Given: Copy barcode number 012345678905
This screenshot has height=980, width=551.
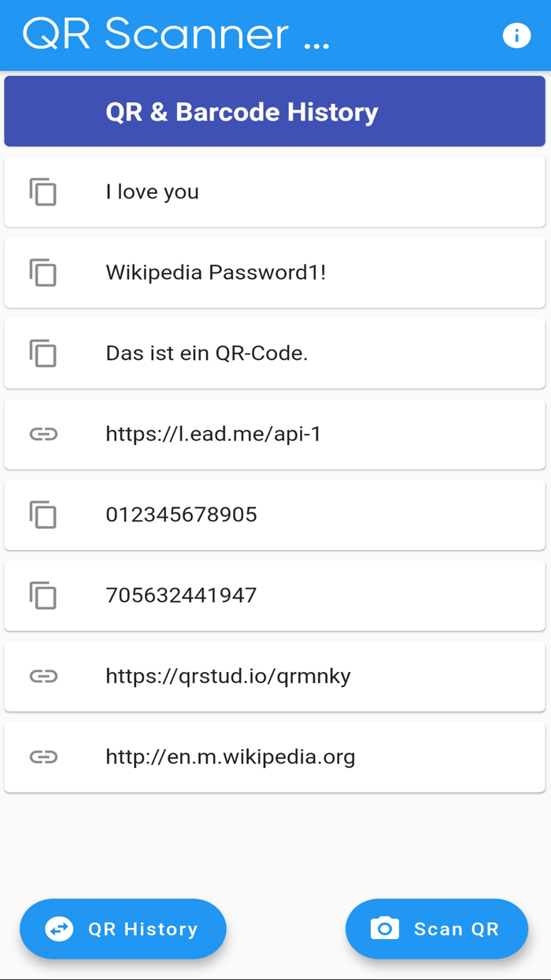Looking at the screenshot, I should pos(45,515).
